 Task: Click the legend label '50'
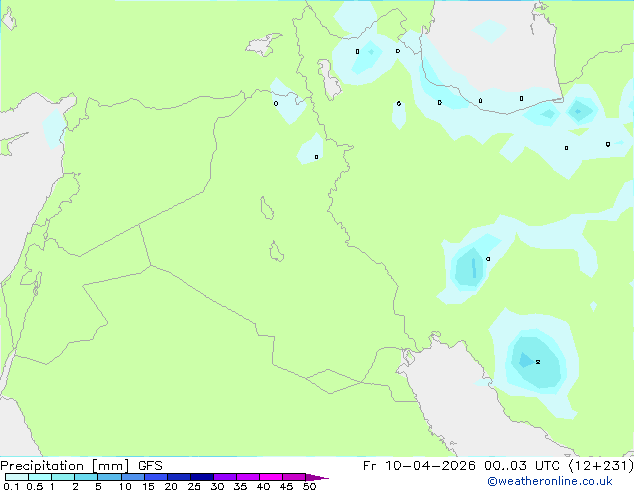[309, 486]
